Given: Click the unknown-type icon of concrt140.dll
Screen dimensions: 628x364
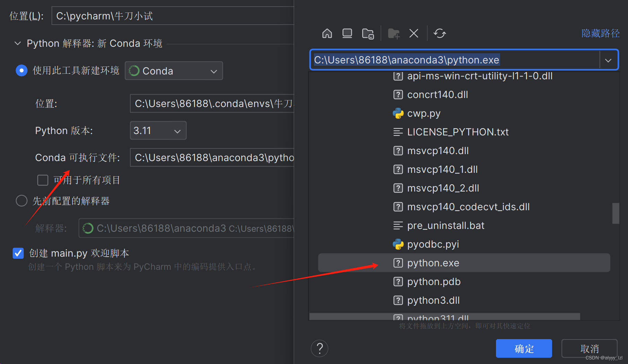Looking at the screenshot, I should 398,95.
